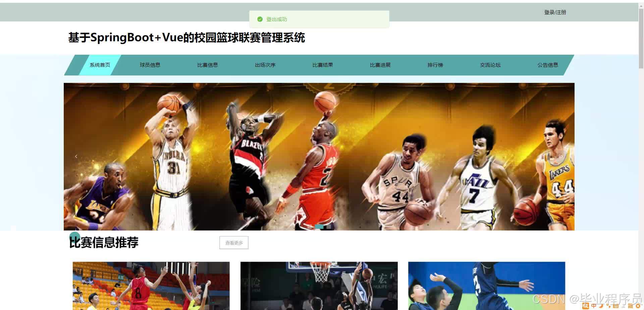
Task: Open the 排行榜 rankings page
Action: click(435, 65)
